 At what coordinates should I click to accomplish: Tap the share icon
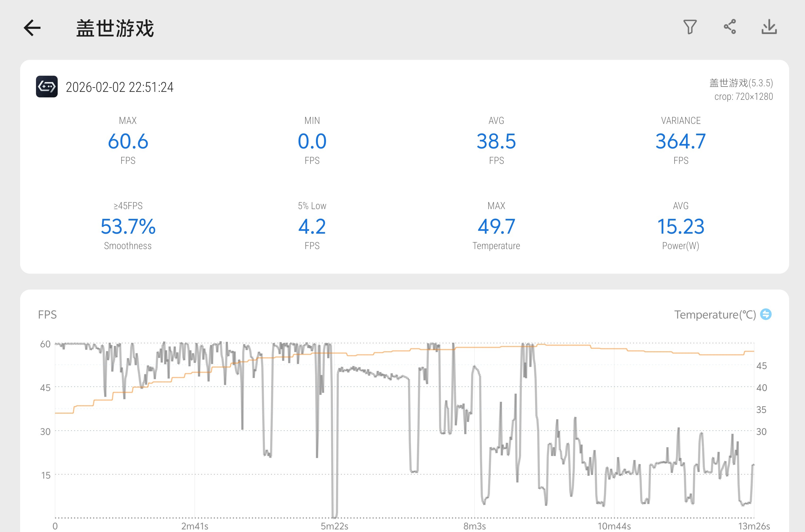(x=730, y=27)
